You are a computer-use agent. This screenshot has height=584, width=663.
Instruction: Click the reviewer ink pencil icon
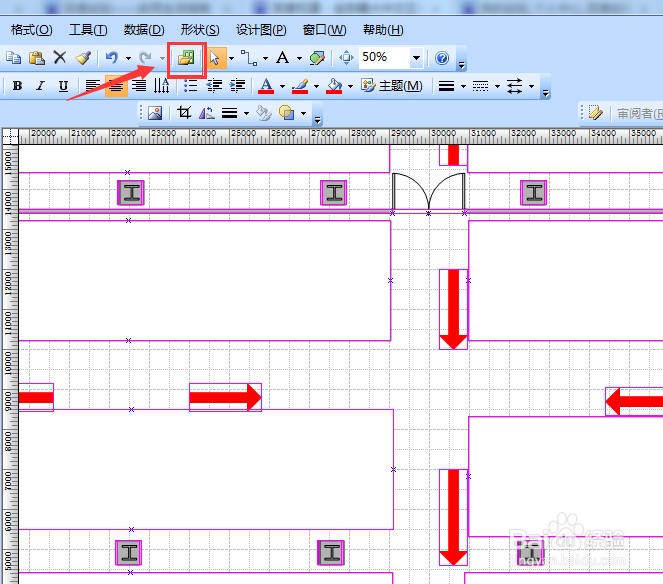tap(595, 112)
